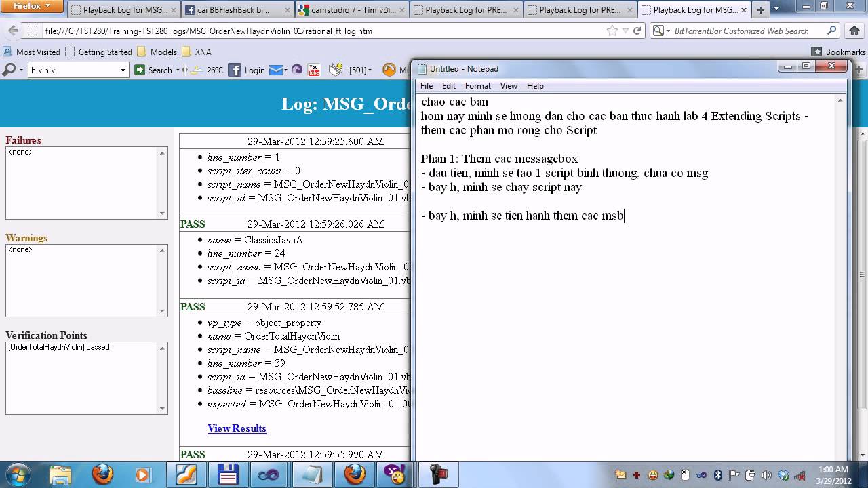Open the address bar history dropdown arrow

625,30
